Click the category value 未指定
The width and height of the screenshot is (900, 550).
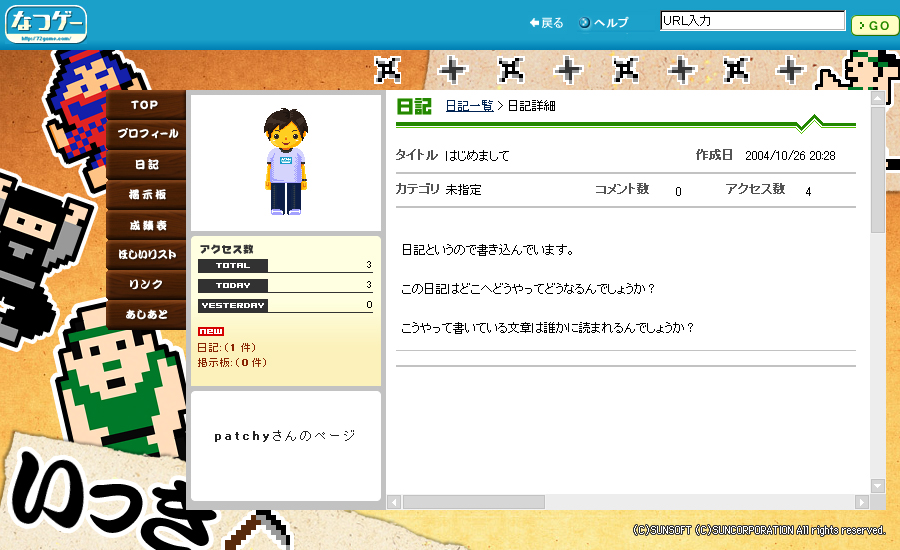point(463,190)
